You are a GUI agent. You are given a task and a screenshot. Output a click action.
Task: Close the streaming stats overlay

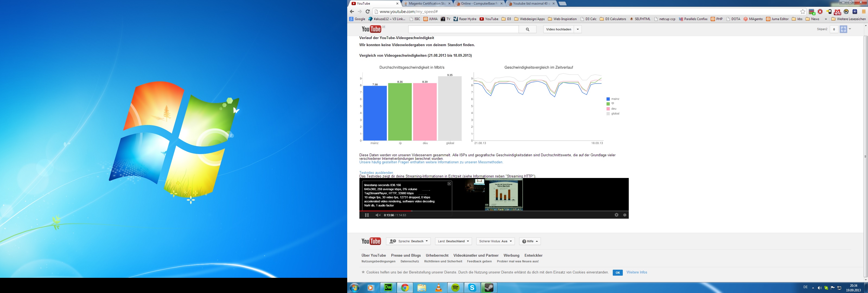pyautogui.click(x=449, y=184)
